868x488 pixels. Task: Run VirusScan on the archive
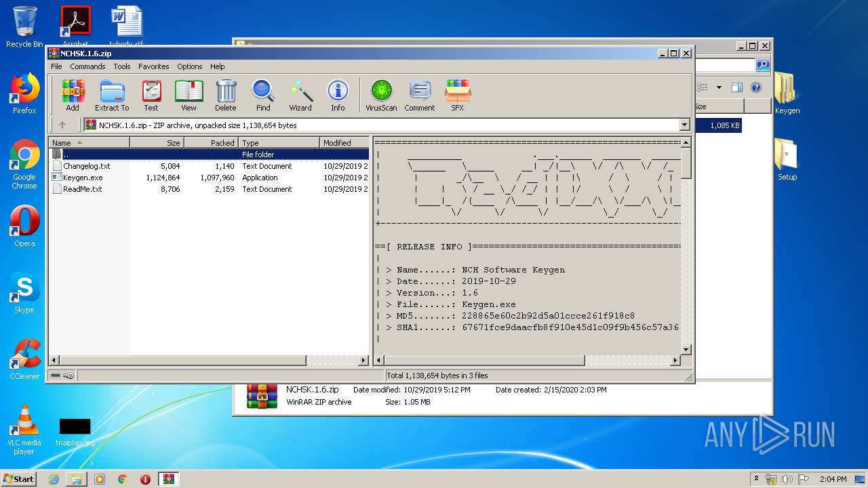[x=381, y=96]
